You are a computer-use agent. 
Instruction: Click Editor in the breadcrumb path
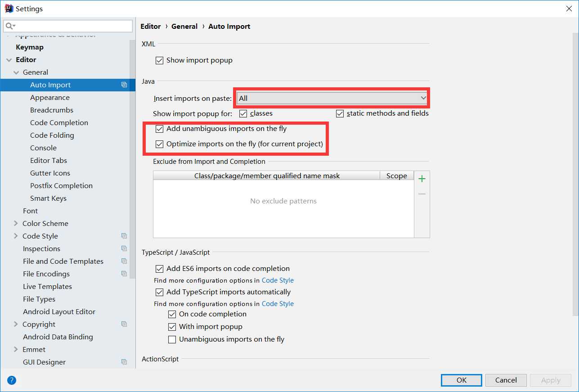tap(151, 26)
